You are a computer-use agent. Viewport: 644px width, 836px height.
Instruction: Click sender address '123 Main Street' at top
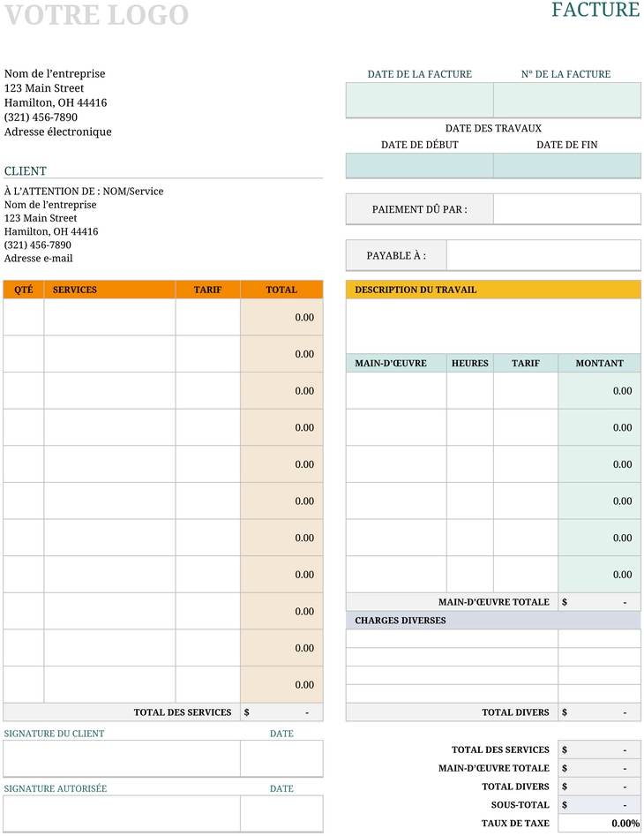click(44, 88)
